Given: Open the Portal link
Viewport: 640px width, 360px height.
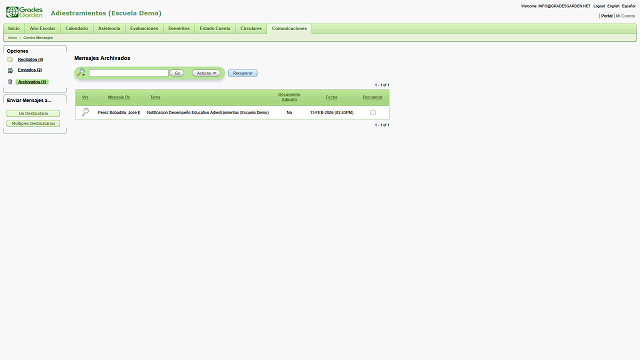Looking at the screenshot, I should (x=607, y=16).
